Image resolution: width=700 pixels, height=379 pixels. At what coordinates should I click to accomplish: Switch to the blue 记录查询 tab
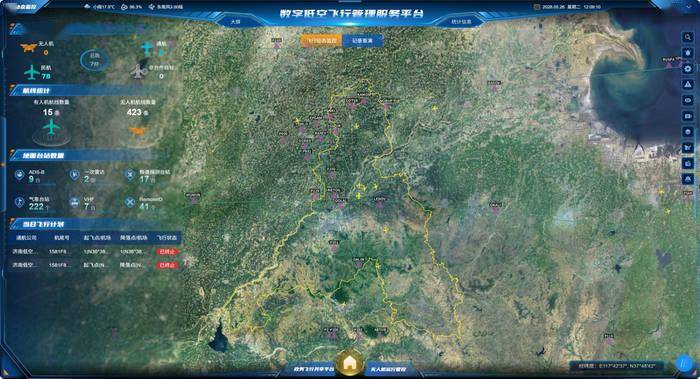[362, 41]
